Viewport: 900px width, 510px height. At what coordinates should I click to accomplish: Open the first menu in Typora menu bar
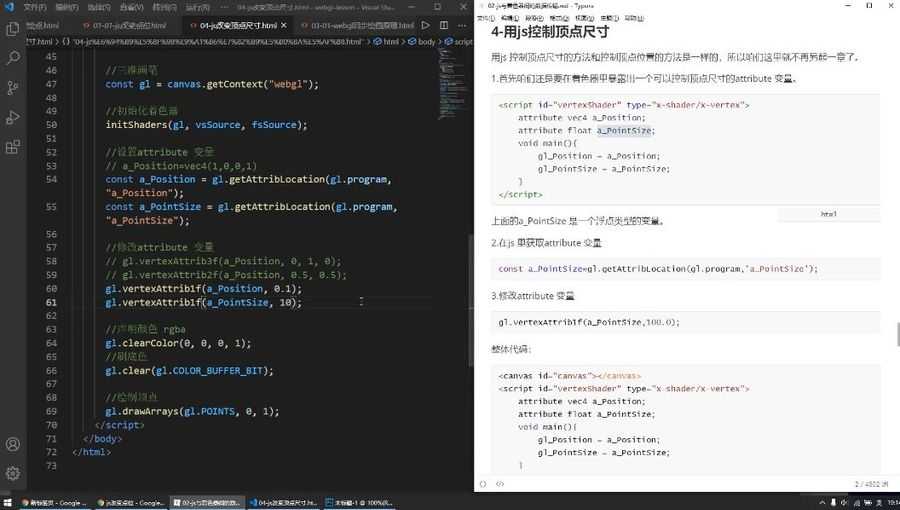(x=486, y=18)
